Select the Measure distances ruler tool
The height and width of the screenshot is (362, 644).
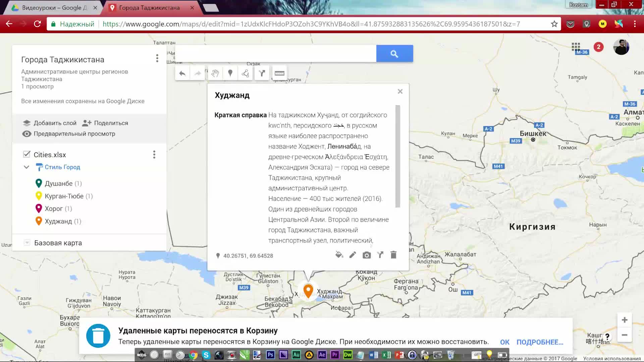point(279,73)
